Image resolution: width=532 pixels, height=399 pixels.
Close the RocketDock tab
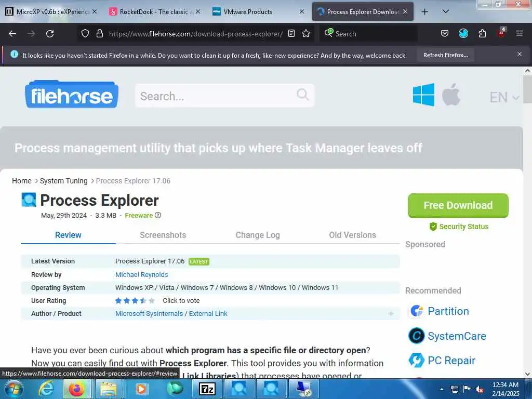click(198, 12)
